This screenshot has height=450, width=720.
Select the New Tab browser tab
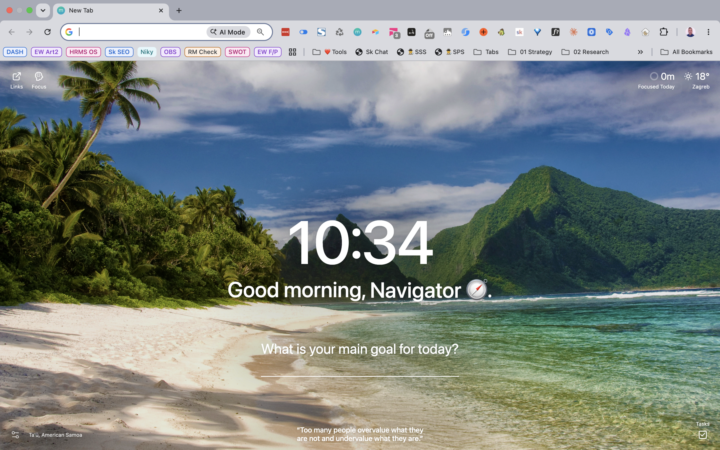(x=110, y=10)
